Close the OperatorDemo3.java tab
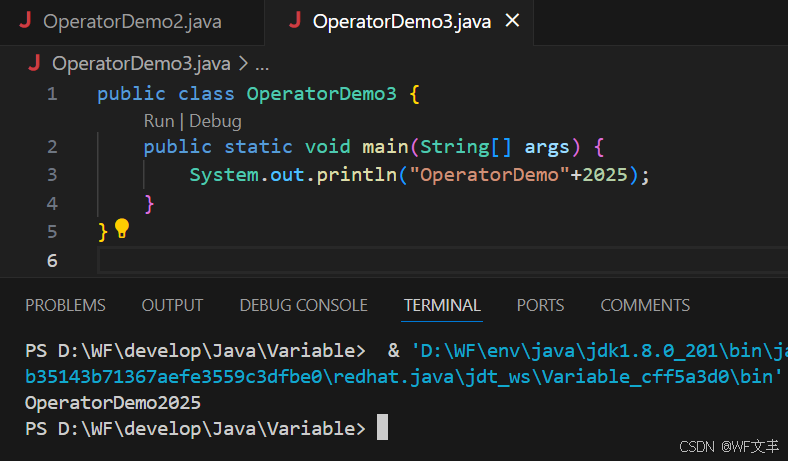Image resolution: width=788 pixels, height=461 pixels. pyautogui.click(x=512, y=21)
